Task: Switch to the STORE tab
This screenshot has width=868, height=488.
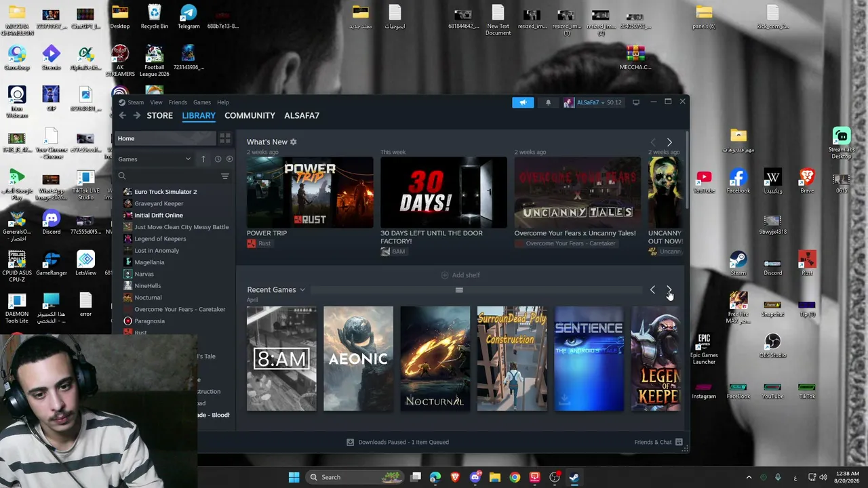Action: (160, 115)
